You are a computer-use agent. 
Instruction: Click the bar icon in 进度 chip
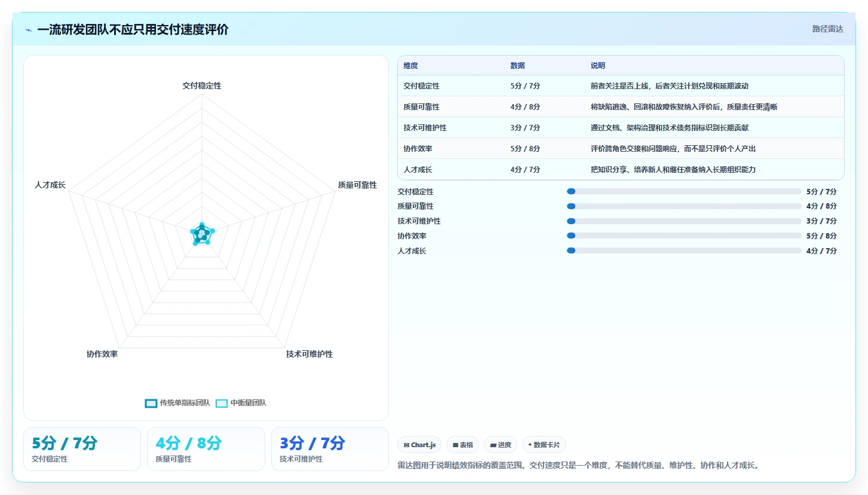pyautogui.click(x=493, y=445)
